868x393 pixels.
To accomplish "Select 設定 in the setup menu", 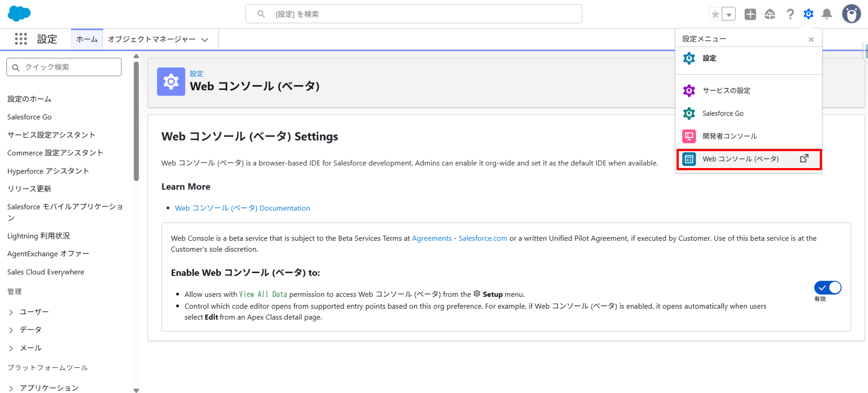I will click(x=749, y=58).
